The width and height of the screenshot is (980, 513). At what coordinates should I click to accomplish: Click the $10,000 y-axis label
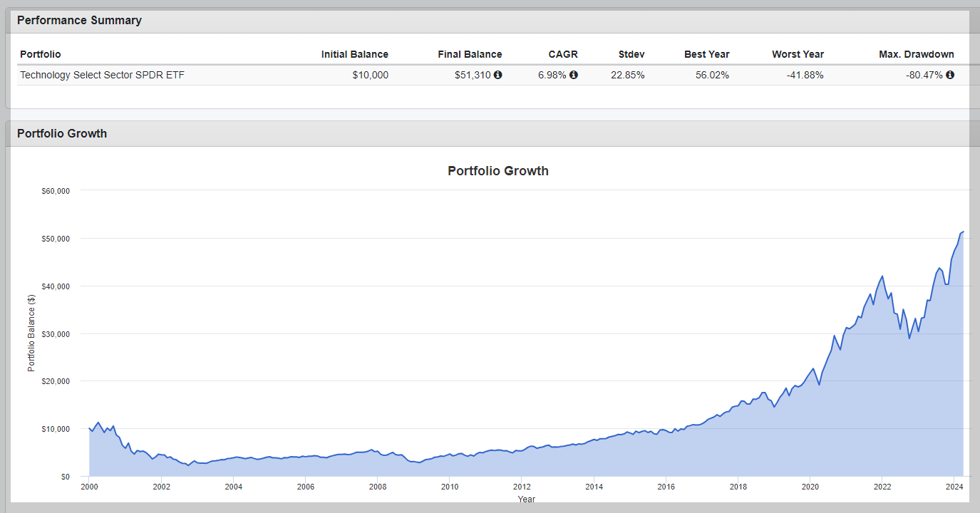54,429
